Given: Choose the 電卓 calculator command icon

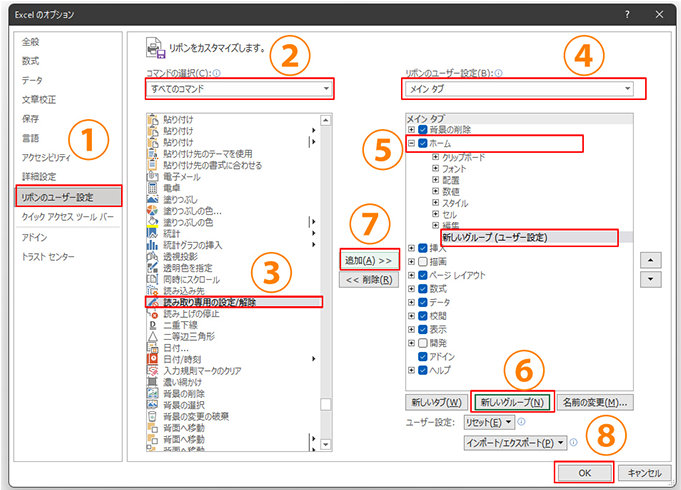Looking at the screenshot, I should point(152,188).
